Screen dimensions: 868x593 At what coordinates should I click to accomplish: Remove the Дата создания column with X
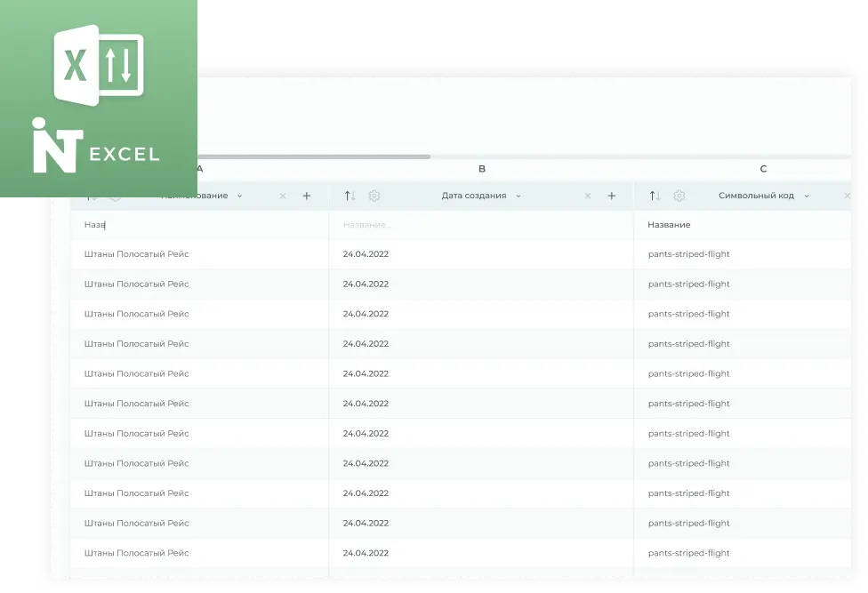tap(587, 196)
